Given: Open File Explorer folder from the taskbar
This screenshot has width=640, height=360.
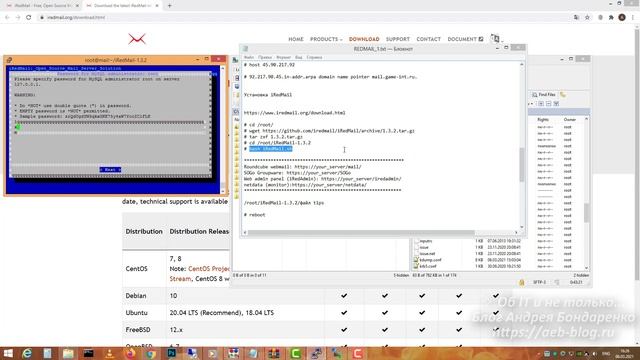Looking at the screenshot, I should click(68, 353).
